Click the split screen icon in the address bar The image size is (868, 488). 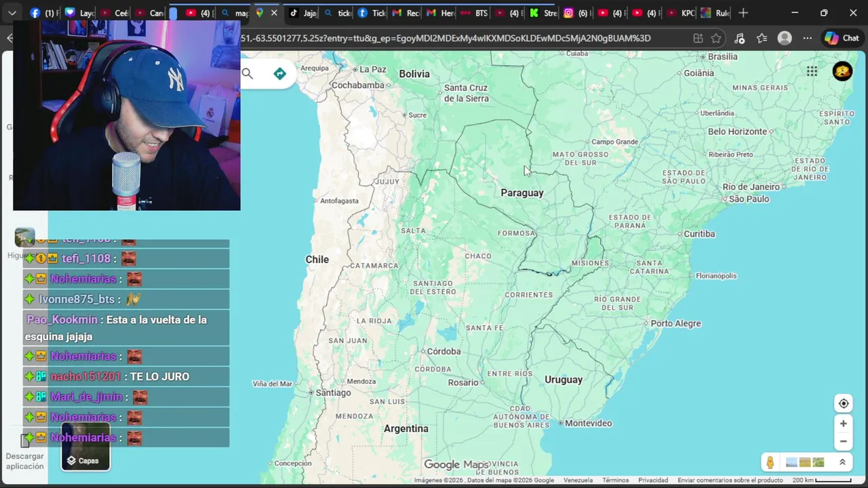pyautogui.click(x=698, y=38)
